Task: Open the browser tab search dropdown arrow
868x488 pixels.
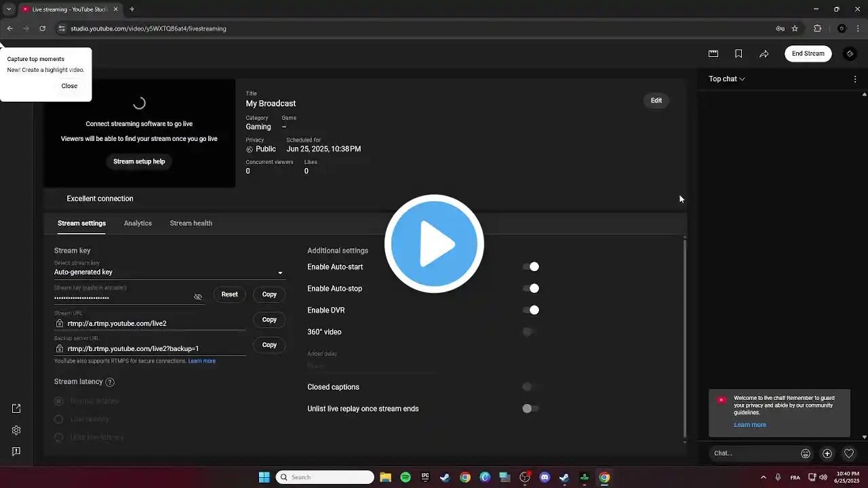Action: point(9,9)
